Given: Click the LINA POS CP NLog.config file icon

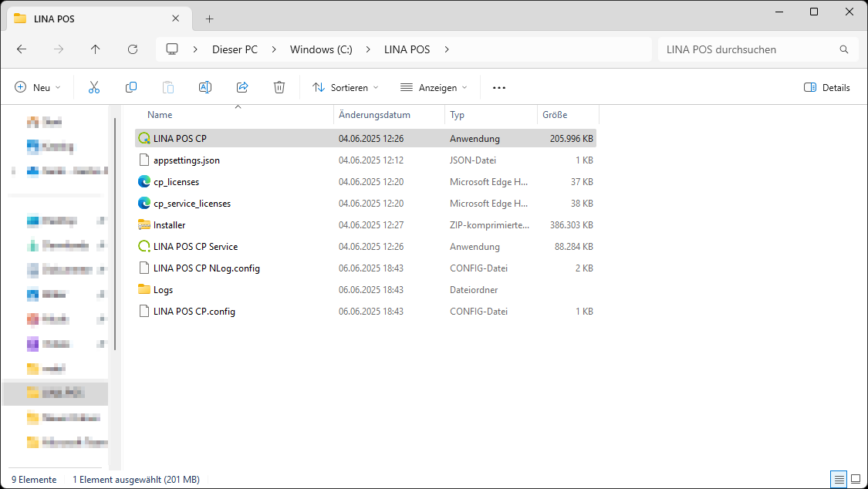Looking at the screenshot, I should pos(144,268).
